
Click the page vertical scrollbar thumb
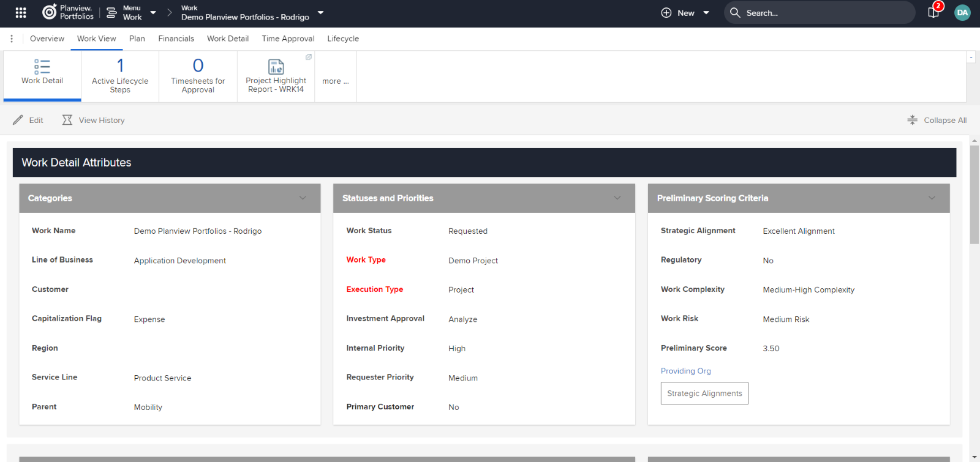coord(974,195)
